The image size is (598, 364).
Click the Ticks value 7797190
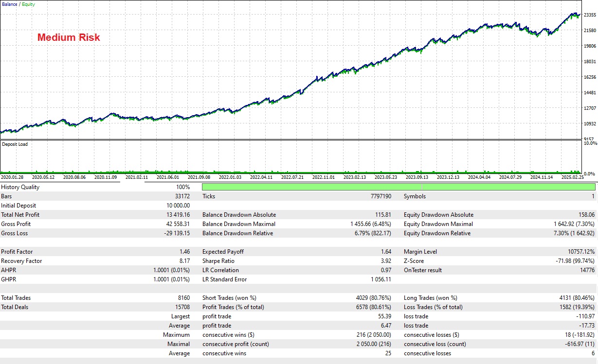click(378, 196)
